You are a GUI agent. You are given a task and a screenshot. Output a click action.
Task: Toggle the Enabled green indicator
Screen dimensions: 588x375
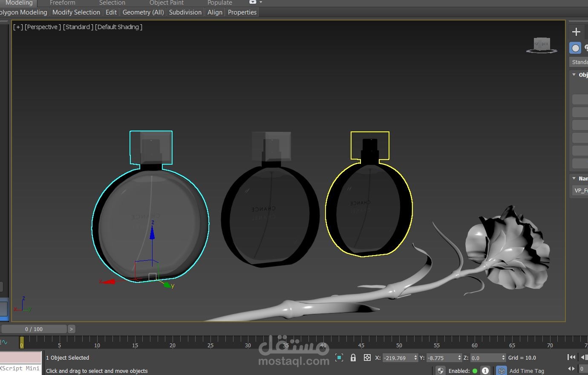[x=475, y=371]
